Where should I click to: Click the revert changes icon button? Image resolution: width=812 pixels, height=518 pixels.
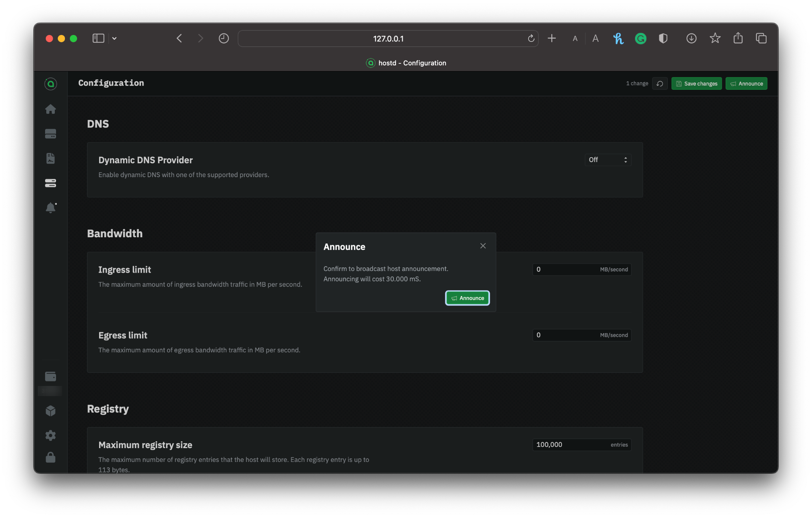pyautogui.click(x=660, y=84)
